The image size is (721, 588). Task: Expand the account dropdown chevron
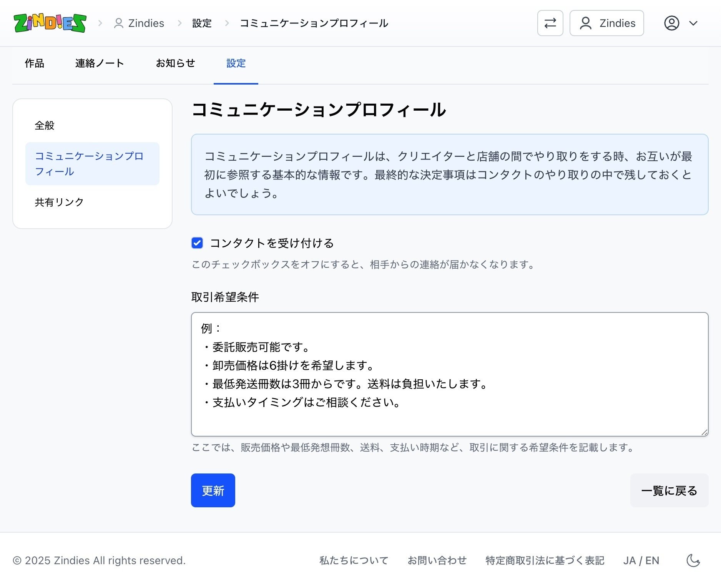click(693, 23)
